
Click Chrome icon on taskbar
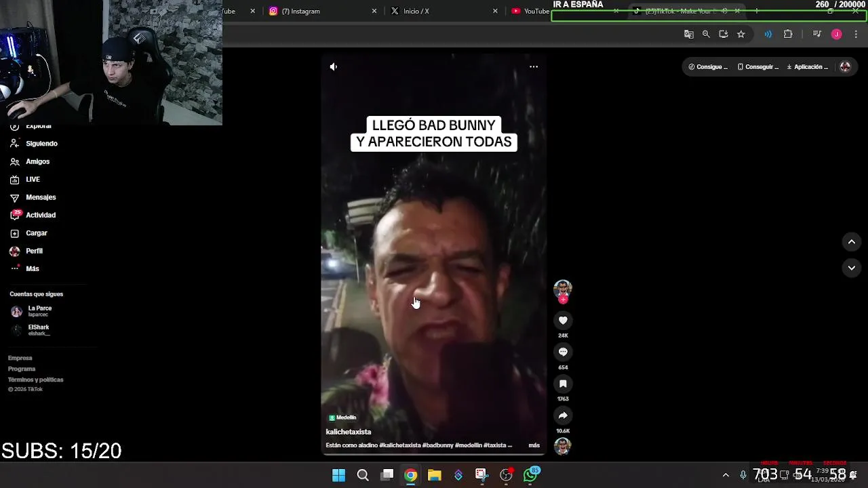point(411,475)
